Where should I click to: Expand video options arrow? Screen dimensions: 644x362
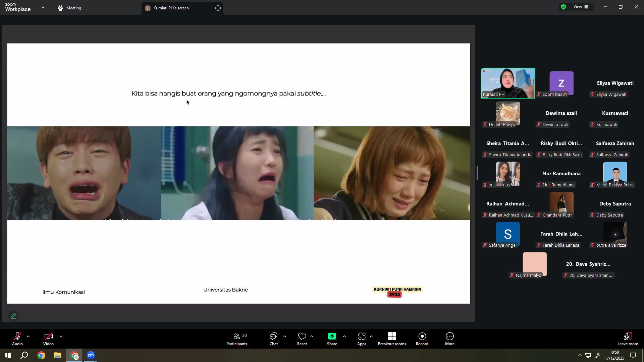click(61, 336)
